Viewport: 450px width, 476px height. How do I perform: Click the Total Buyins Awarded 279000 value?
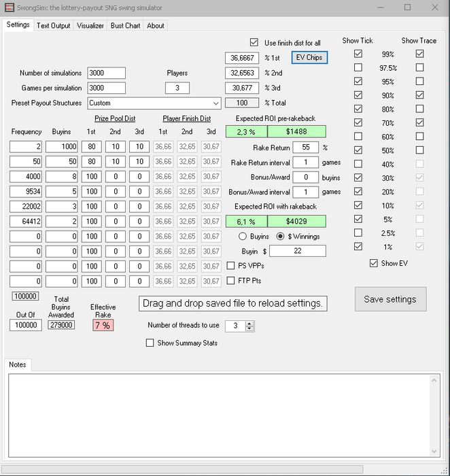point(61,325)
